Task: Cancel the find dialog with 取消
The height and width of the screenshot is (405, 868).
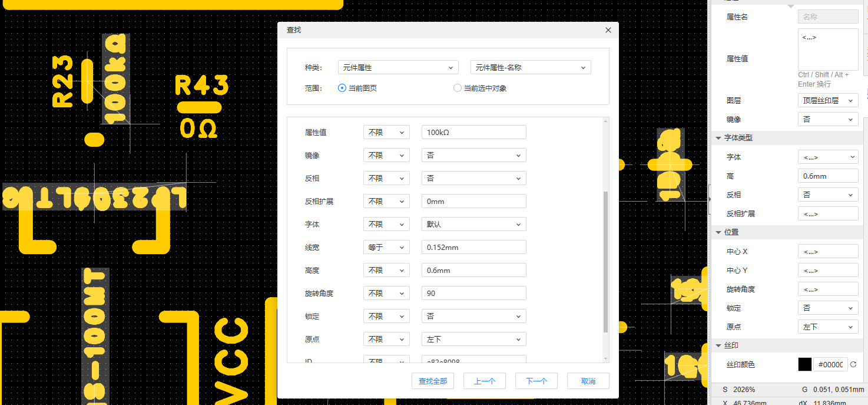Action: coord(588,381)
